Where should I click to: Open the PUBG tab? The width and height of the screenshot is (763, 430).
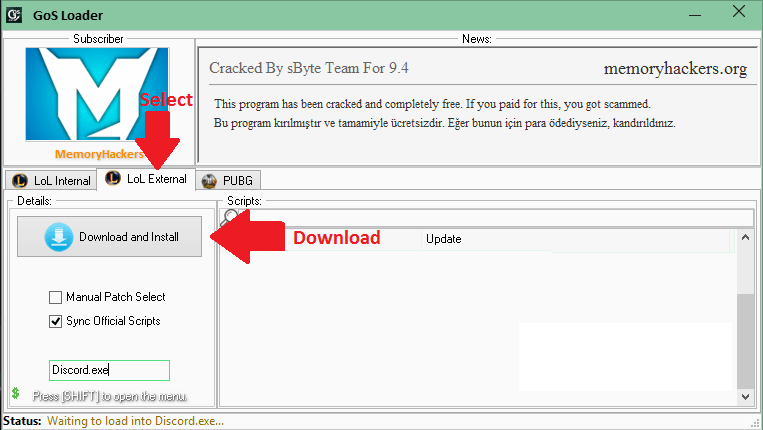[x=228, y=180]
